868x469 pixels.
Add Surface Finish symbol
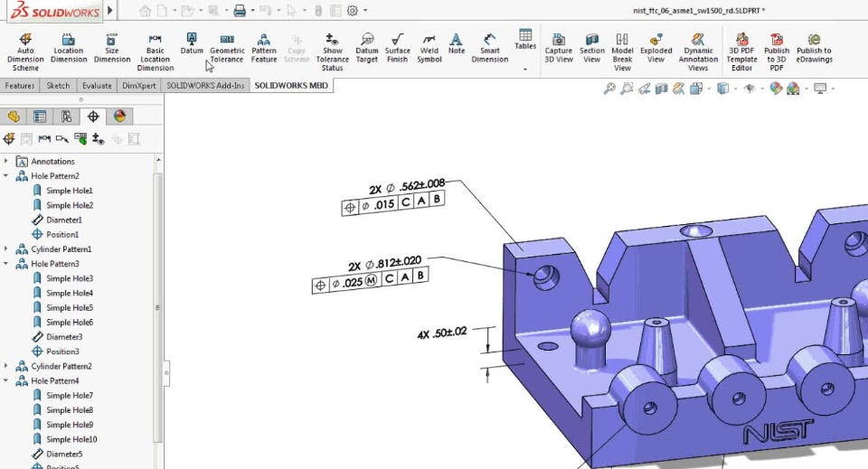(x=398, y=48)
